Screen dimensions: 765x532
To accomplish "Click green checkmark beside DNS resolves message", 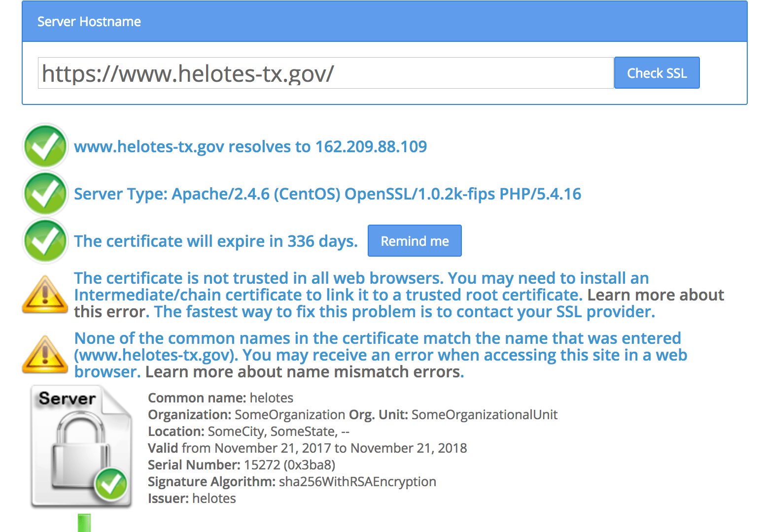I will (x=45, y=146).
